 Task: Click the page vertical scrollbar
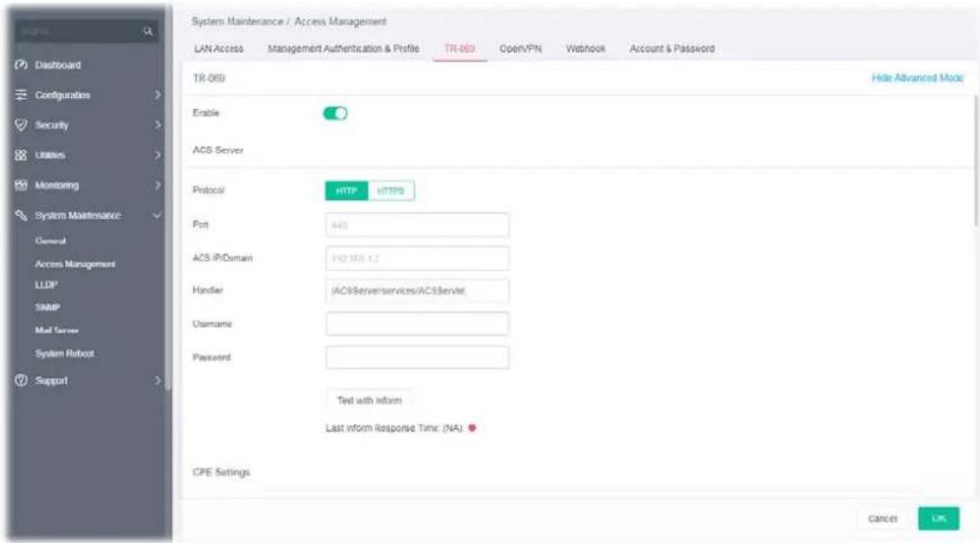[975, 161]
